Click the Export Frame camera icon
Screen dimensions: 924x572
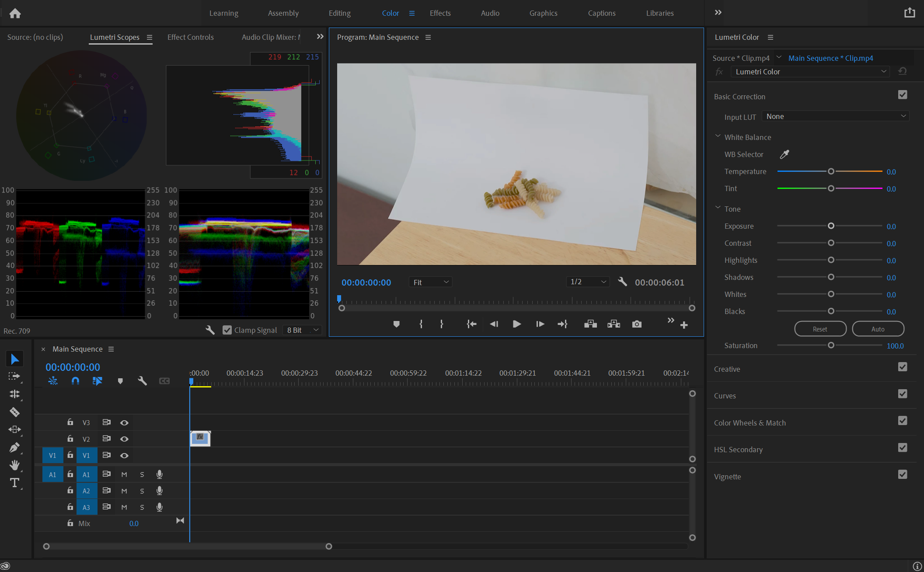click(637, 324)
